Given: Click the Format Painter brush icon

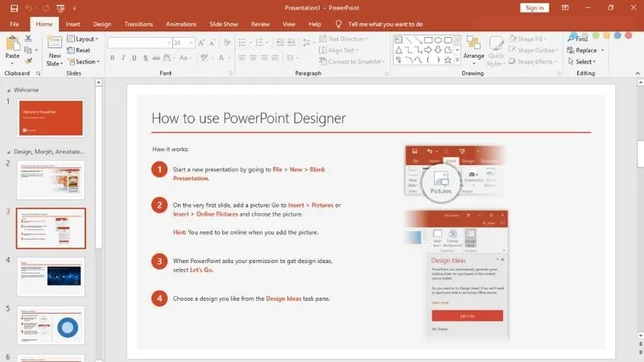Looking at the screenshot, I should [x=28, y=61].
